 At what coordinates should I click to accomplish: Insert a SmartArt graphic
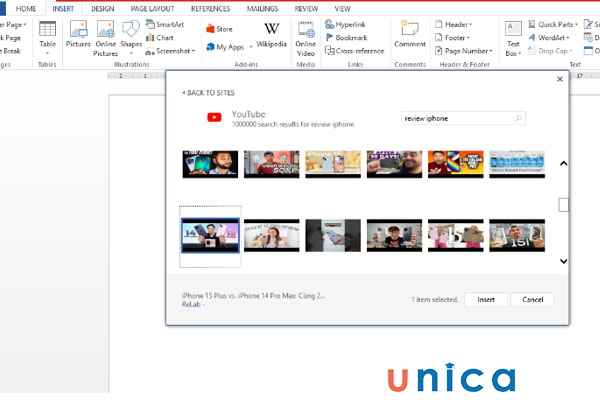tap(163, 24)
